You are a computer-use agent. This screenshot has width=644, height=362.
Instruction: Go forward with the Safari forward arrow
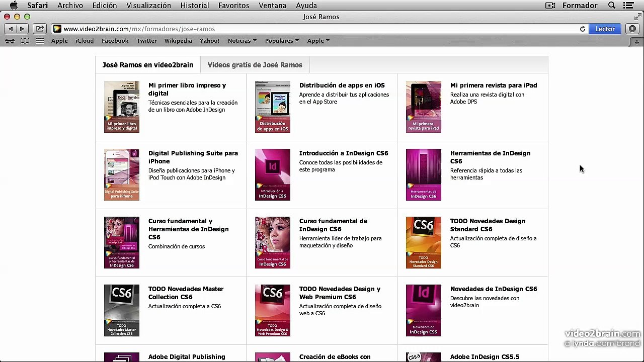pos(23,29)
